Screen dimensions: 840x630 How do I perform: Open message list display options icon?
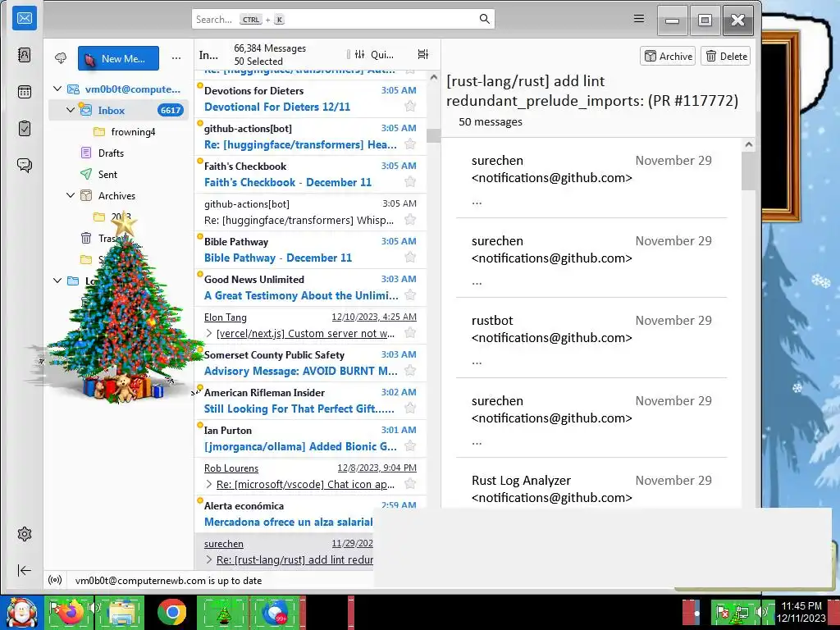pyautogui.click(x=423, y=54)
